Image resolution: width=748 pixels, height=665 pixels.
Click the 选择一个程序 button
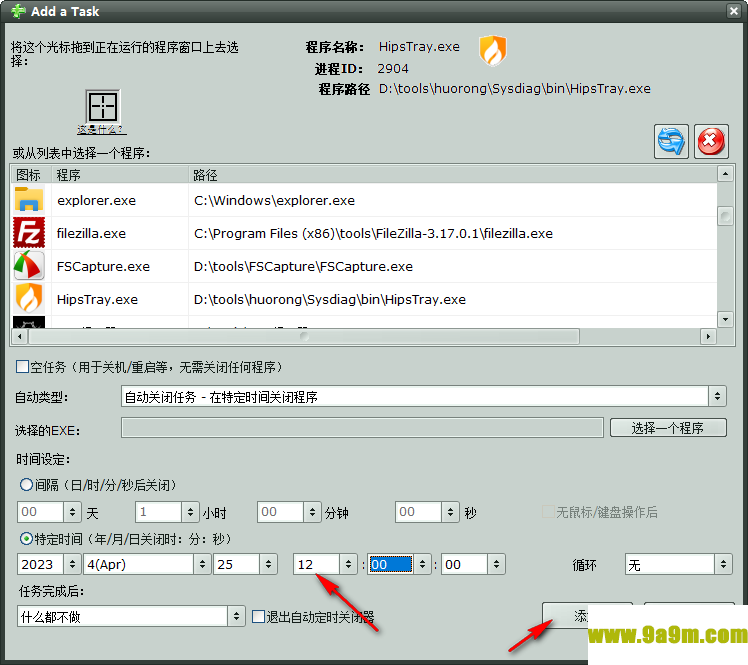click(668, 427)
